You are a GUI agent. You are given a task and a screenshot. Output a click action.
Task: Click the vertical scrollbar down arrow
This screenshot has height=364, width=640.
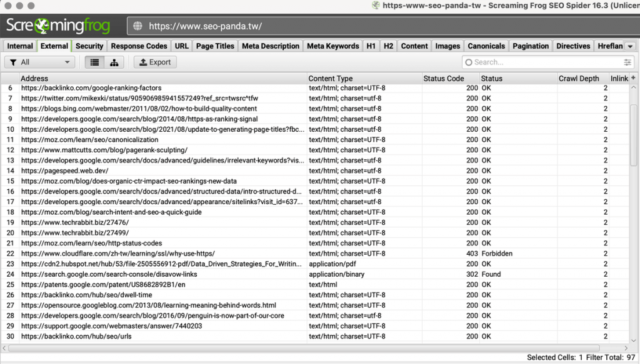[x=634, y=340]
